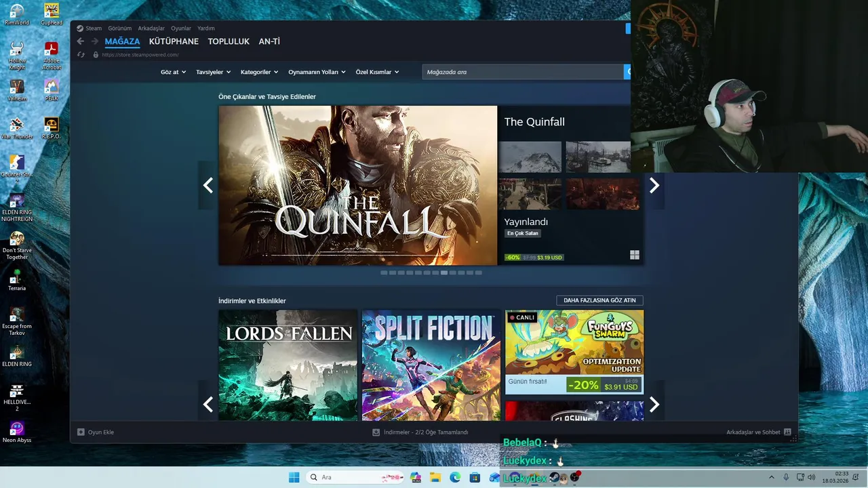This screenshot has width=868, height=488.
Task: Open İndirmeler downloads status
Action: coord(420,432)
